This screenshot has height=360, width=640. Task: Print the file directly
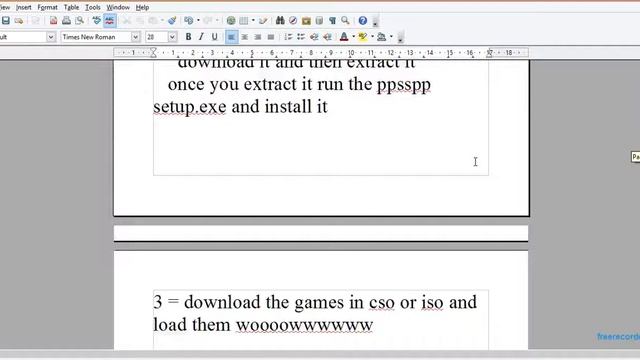point(66,20)
